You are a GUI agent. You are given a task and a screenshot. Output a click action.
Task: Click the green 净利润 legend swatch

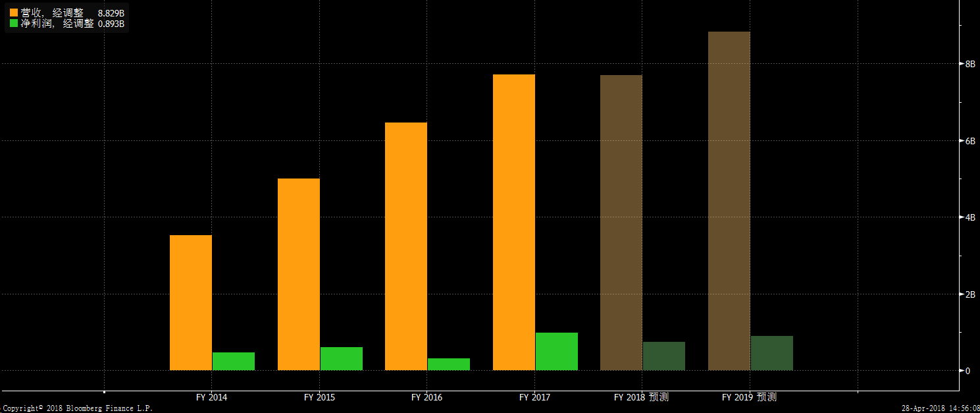coord(14,24)
